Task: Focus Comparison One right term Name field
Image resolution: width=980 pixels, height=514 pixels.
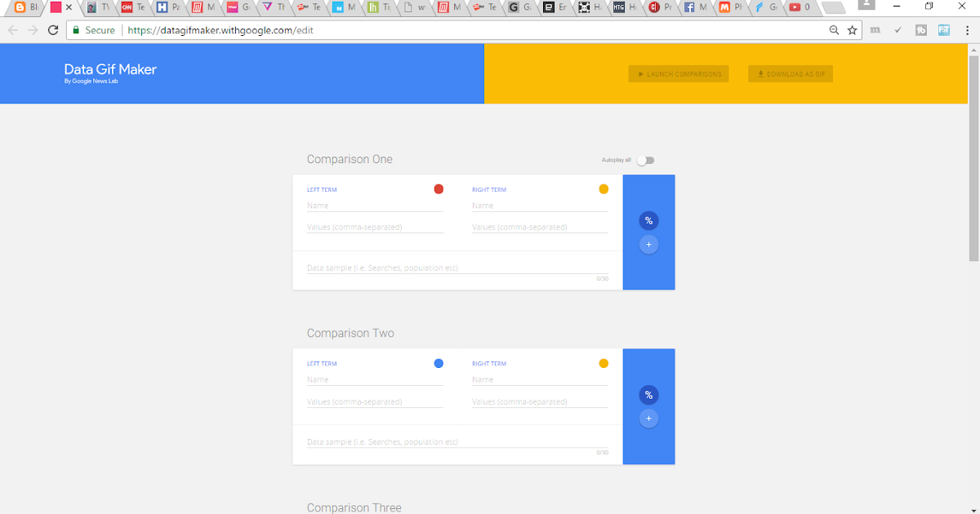Action: pos(540,206)
